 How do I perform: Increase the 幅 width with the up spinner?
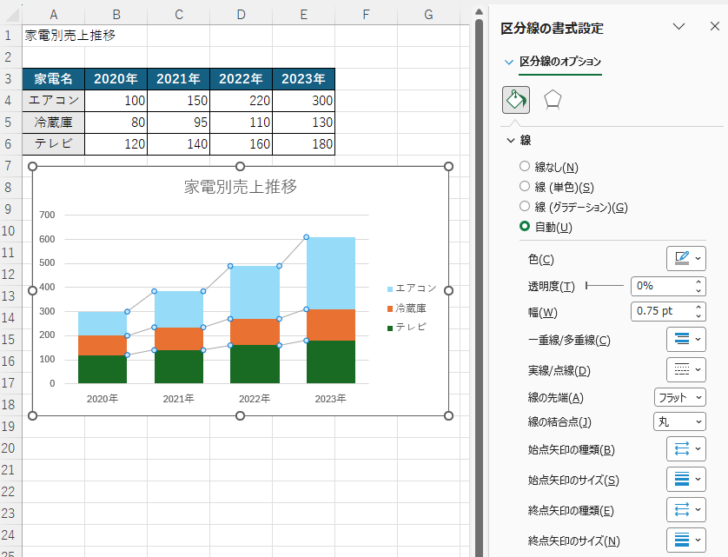tap(699, 307)
